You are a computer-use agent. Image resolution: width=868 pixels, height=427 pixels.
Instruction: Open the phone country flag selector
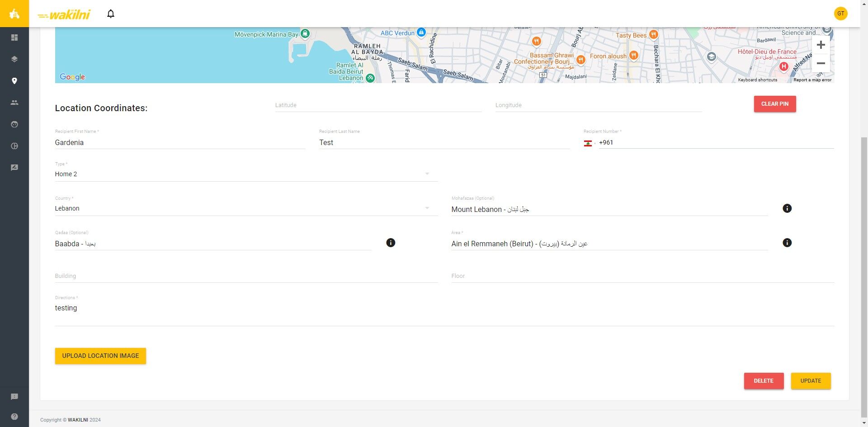pos(590,143)
